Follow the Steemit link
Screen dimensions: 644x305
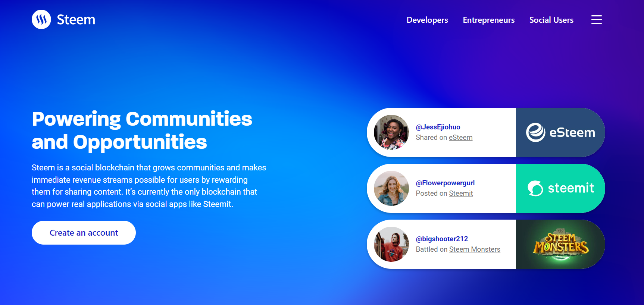(461, 194)
